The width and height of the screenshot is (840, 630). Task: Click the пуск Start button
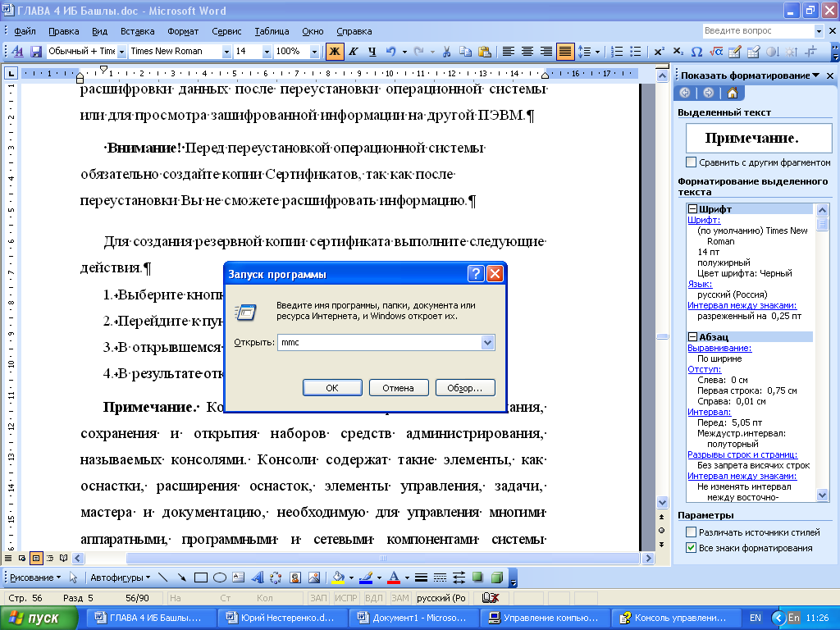(x=39, y=618)
